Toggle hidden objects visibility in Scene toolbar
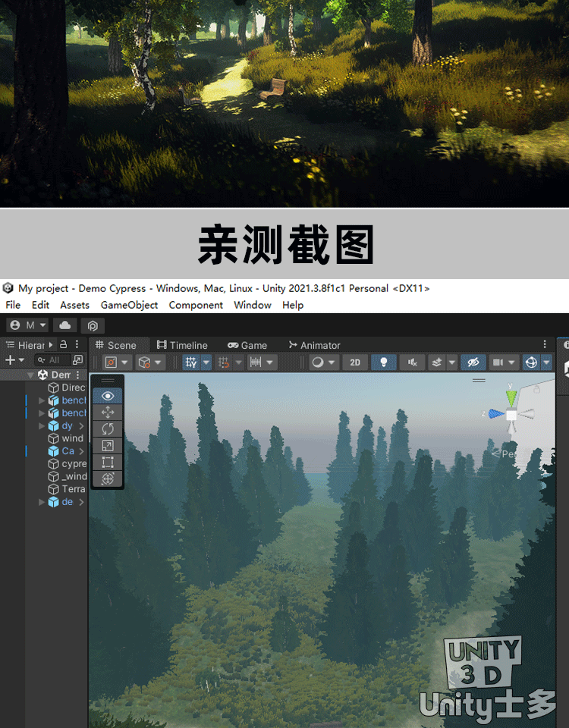Screen dimensions: 569x728 [473, 362]
